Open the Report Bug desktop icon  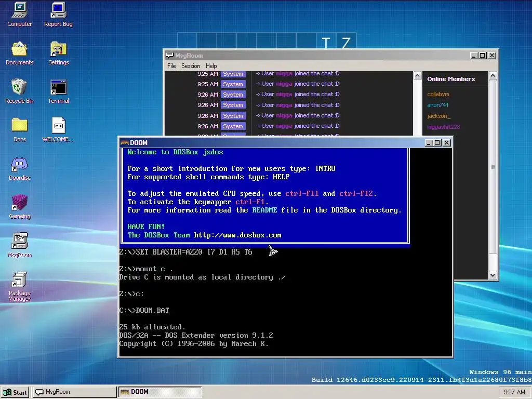pos(58,15)
